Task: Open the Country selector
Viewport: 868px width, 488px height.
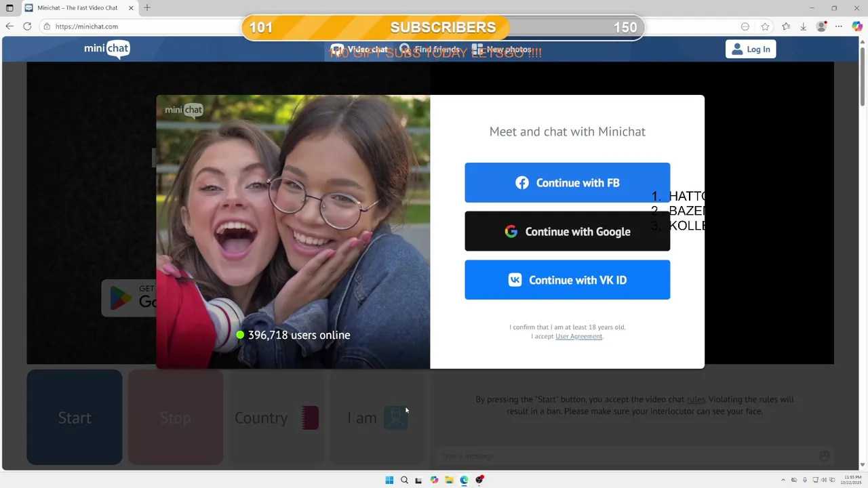Action: (x=276, y=418)
